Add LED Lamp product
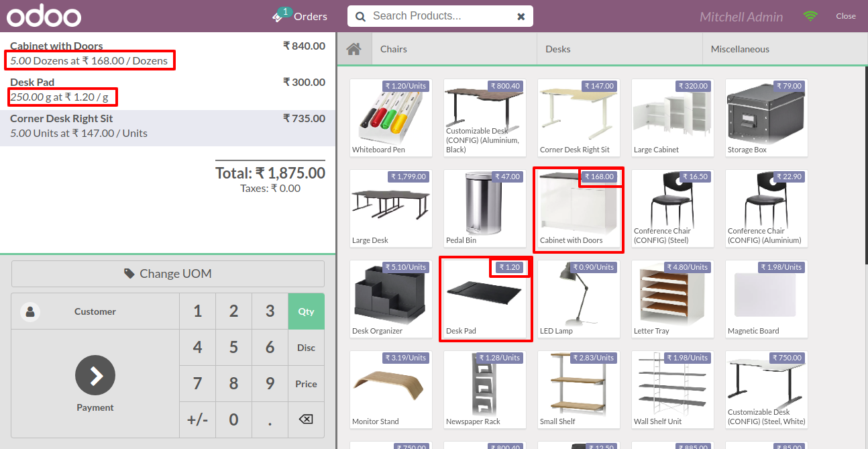868x449 pixels. [x=579, y=299]
